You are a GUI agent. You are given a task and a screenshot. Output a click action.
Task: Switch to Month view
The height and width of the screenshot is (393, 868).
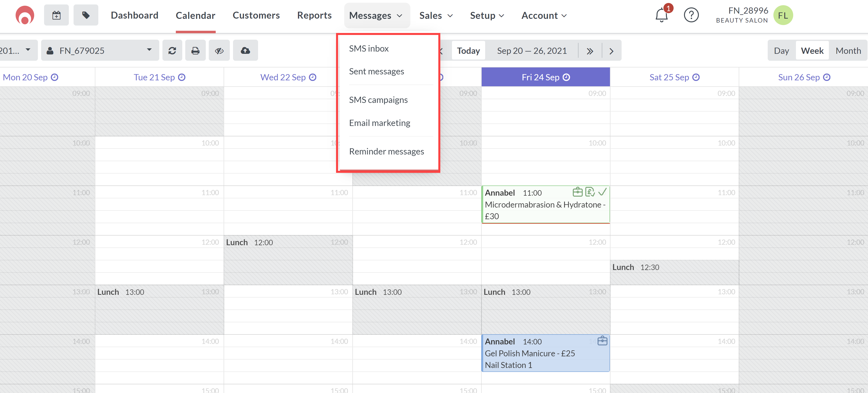pyautogui.click(x=848, y=51)
